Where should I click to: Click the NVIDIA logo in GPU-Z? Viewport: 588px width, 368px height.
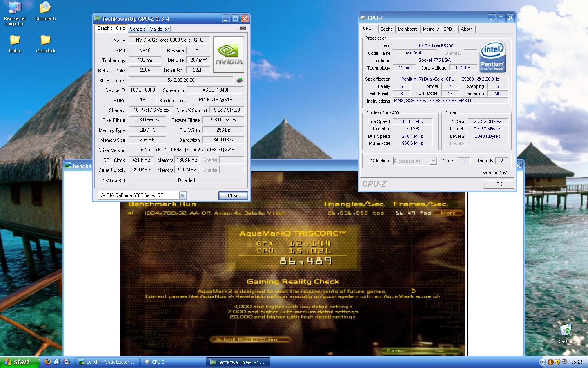(229, 54)
